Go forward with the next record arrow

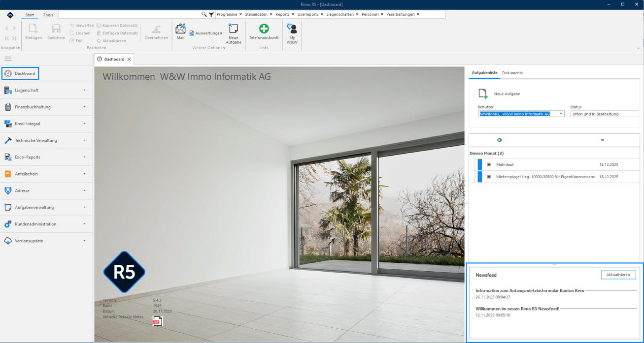click(x=14, y=29)
